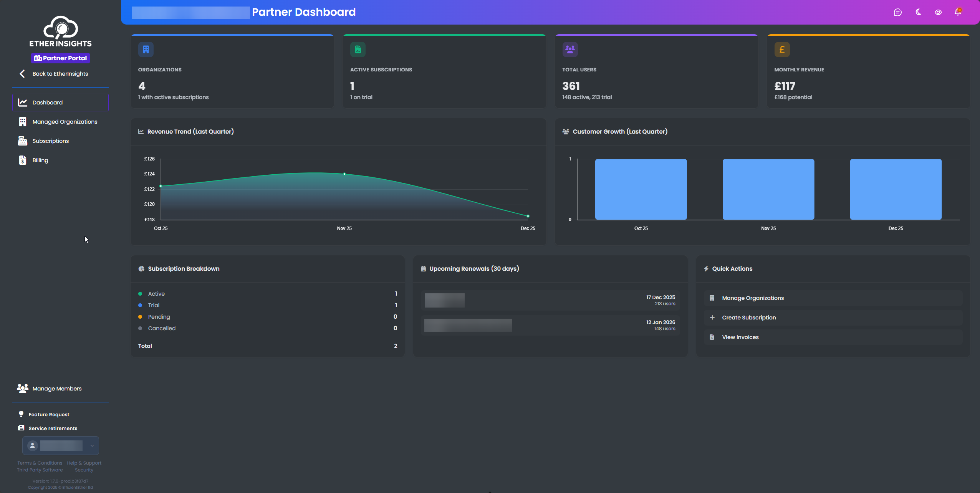Viewport: 980px width, 493px height.
Task: Click the grey Cancelled status dot
Action: [140, 328]
